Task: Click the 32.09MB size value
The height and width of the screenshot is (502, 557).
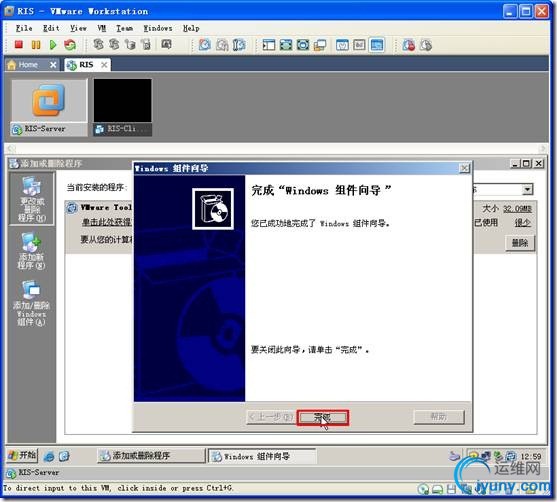Action: coord(518,209)
